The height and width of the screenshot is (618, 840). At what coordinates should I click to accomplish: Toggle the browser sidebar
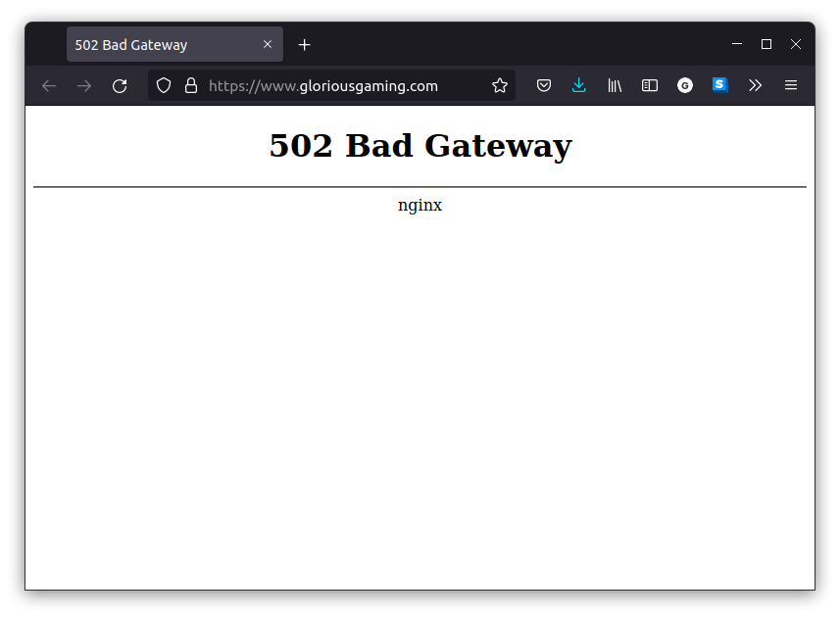pyautogui.click(x=650, y=86)
